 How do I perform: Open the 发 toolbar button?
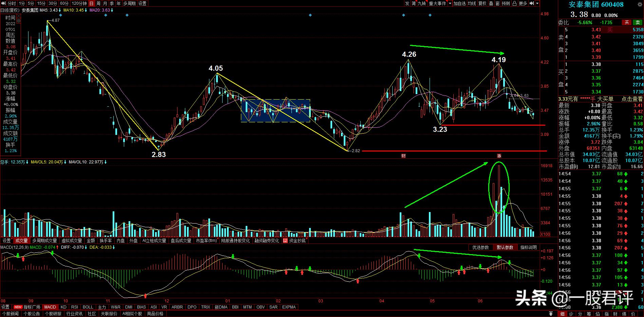click(x=407, y=3)
